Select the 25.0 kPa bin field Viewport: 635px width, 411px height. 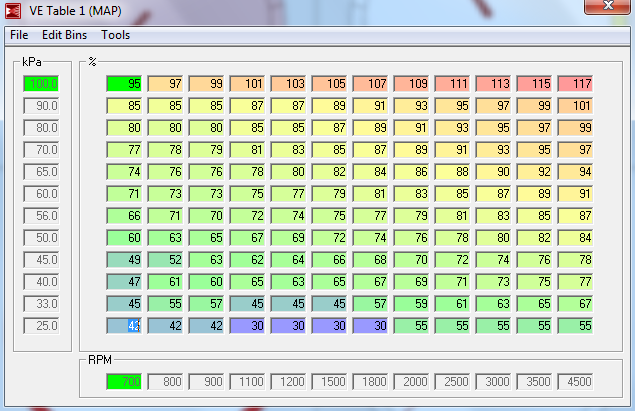pyautogui.click(x=42, y=326)
